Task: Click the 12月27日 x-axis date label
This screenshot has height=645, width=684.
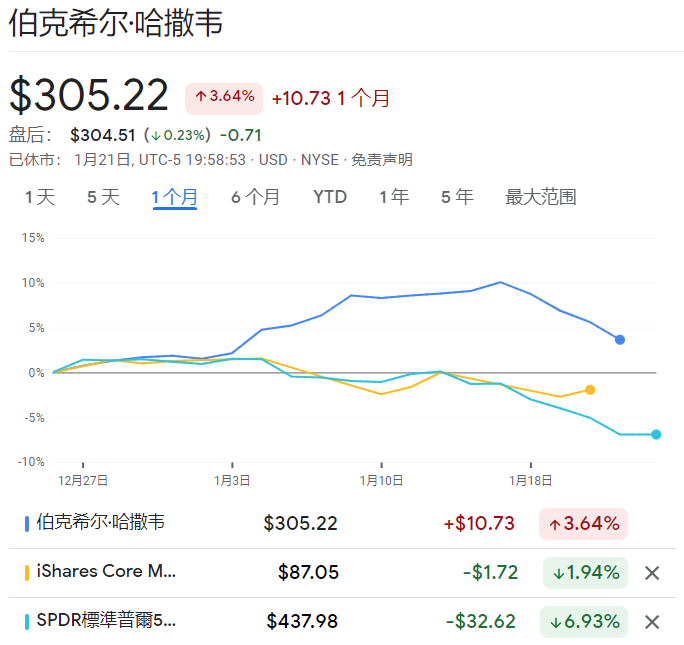Action: [x=83, y=481]
